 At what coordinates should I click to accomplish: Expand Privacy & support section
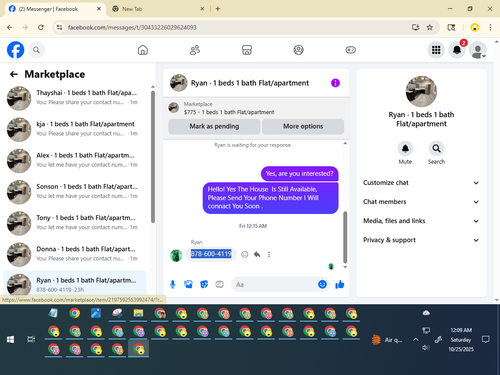(x=421, y=240)
